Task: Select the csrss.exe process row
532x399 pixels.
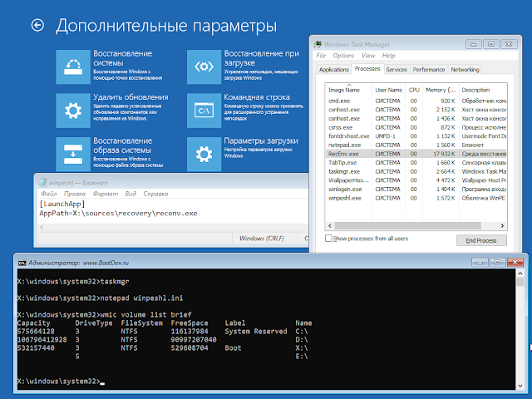Action: click(x=416, y=127)
